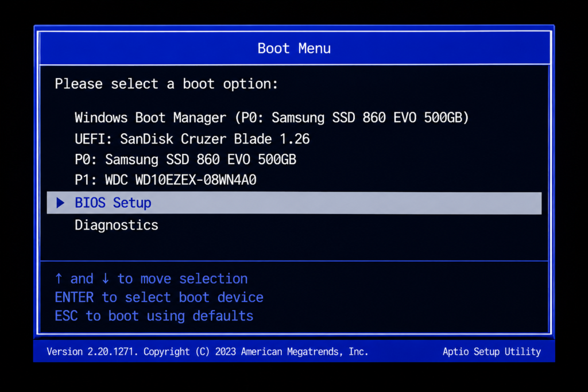588x392 pixels.
Task: Click the Aptio Setup Utility label
Action: click(492, 351)
